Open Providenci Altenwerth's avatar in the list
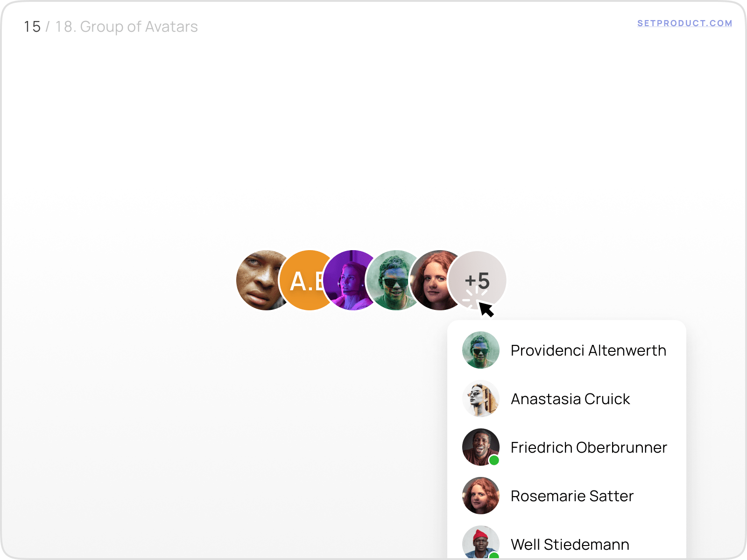Image resolution: width=747 pixels, height=560 pixels. click(481, 350)
